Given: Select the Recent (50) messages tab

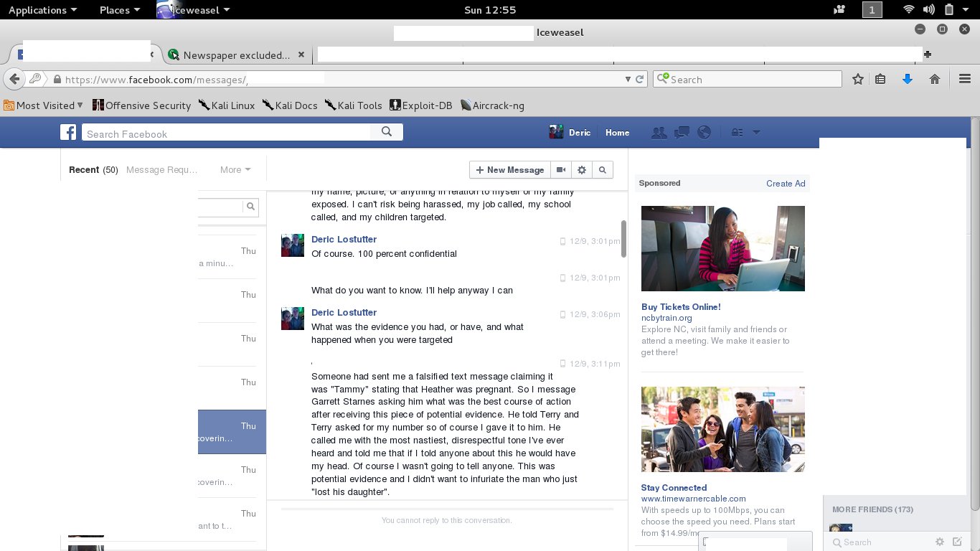Looking at the screenshot, I should [93, 170].
